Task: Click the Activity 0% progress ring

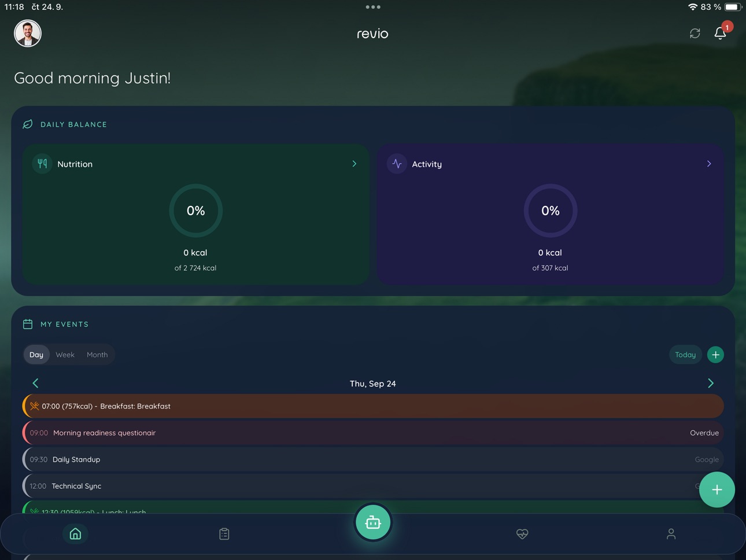Action: (x=550, y=211)
